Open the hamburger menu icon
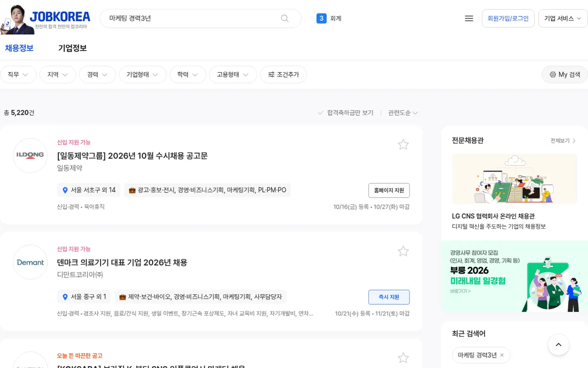This screenshot has width=588, height=368. (x=469, y=18)
